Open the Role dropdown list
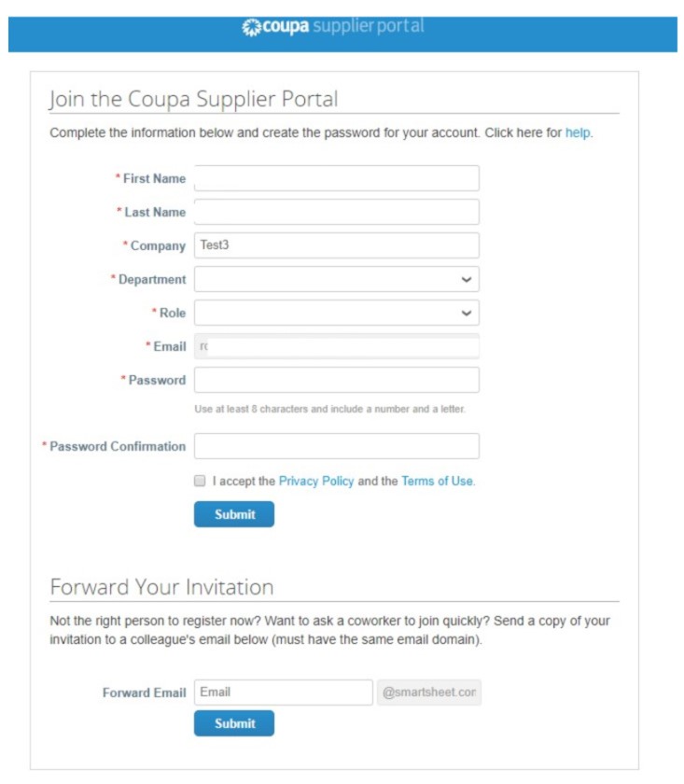The height and width of the screenshot is (784, 684). tap(336, 313)
